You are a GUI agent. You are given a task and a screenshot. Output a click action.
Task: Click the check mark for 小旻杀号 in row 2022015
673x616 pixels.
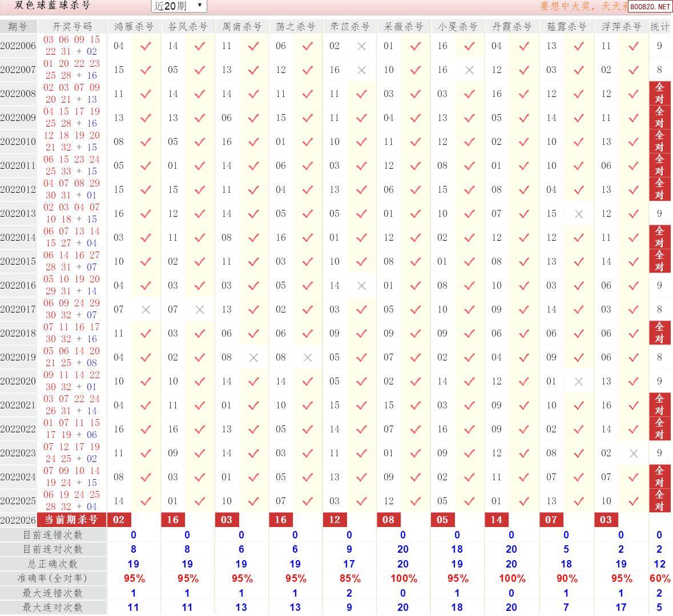[x=470, y=262]
